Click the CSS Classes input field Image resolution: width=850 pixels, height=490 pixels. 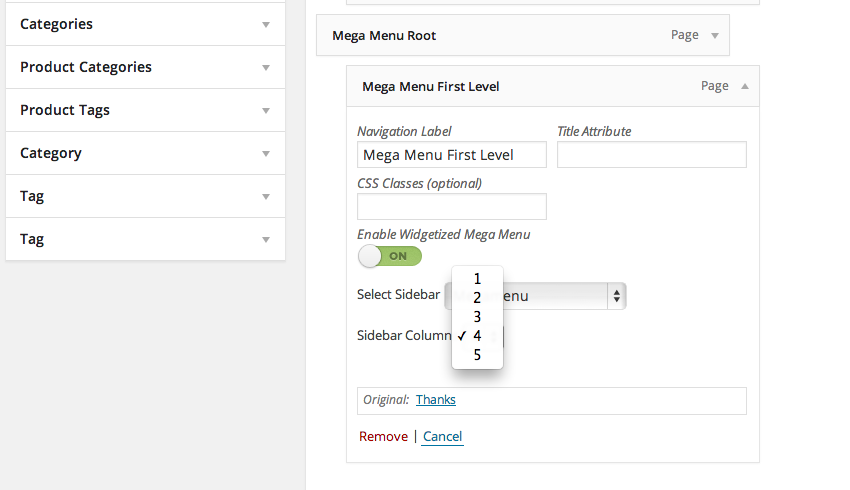point(452,207)
